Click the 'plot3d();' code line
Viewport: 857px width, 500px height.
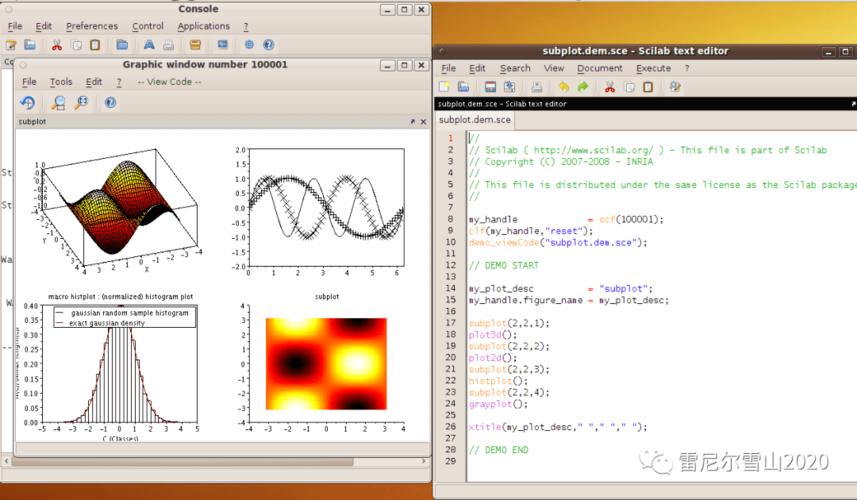[492, 334]
